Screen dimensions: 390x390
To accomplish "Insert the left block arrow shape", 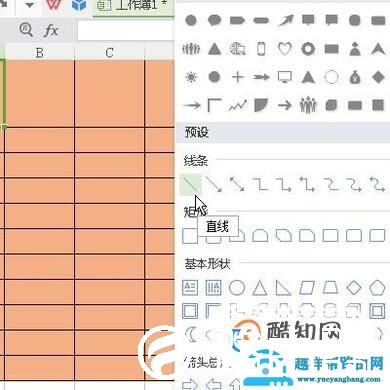I will click(x=213, y=384).
